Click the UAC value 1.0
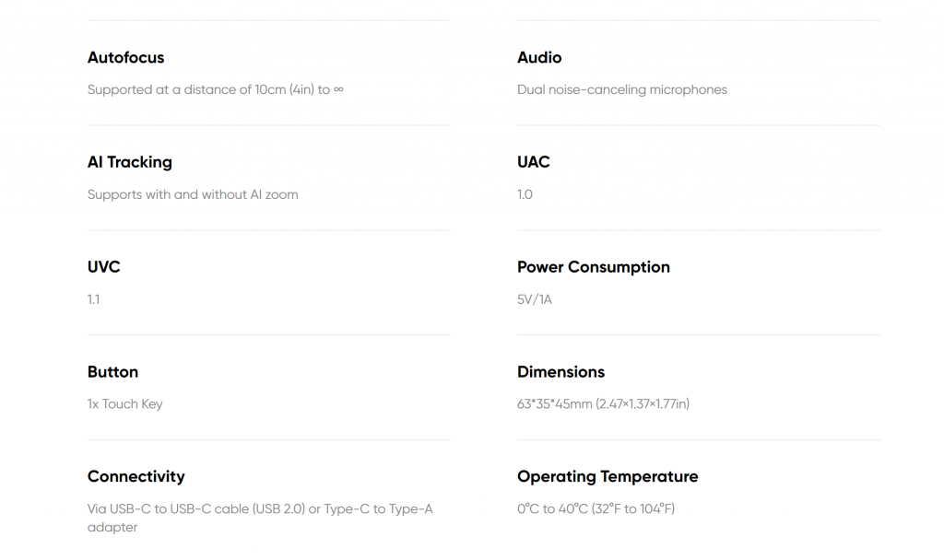Screen dimensions: 944x560 point(525,194)
